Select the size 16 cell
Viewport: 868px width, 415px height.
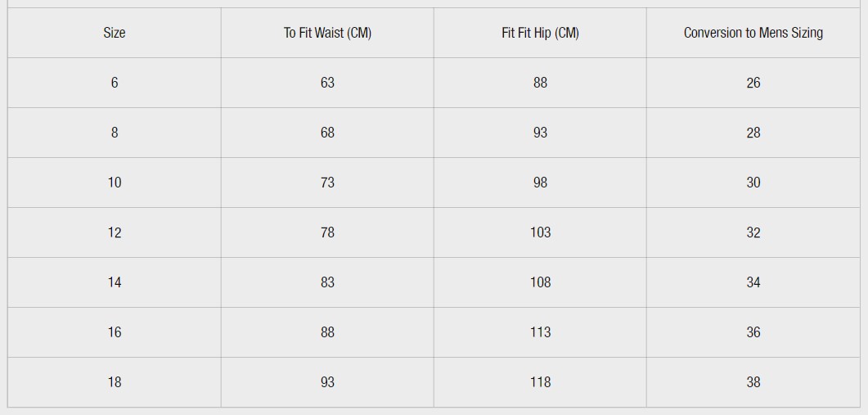tap(114, 332)
